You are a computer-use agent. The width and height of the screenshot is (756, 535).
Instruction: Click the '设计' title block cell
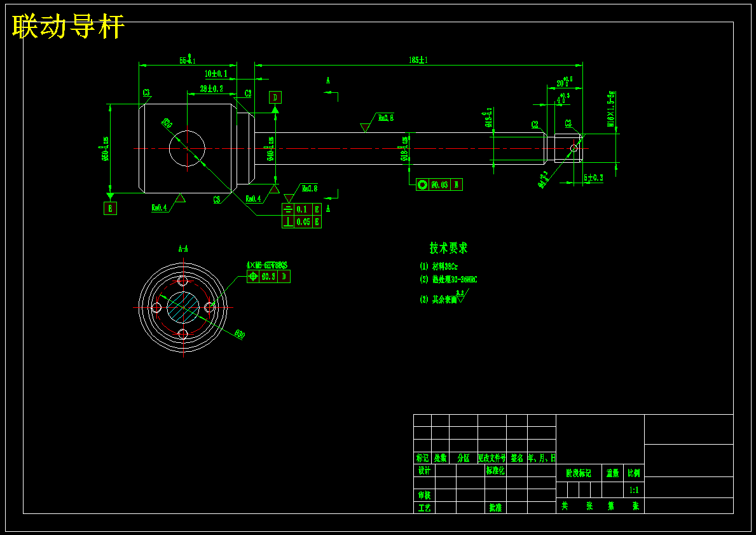(424, 470)
